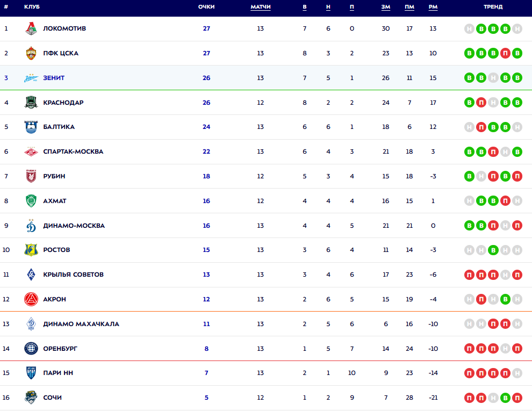Open the ДИНАМО-МОСКВА club link
The width and height of the screenshot is (532, 411).
[x=74, y=226]
